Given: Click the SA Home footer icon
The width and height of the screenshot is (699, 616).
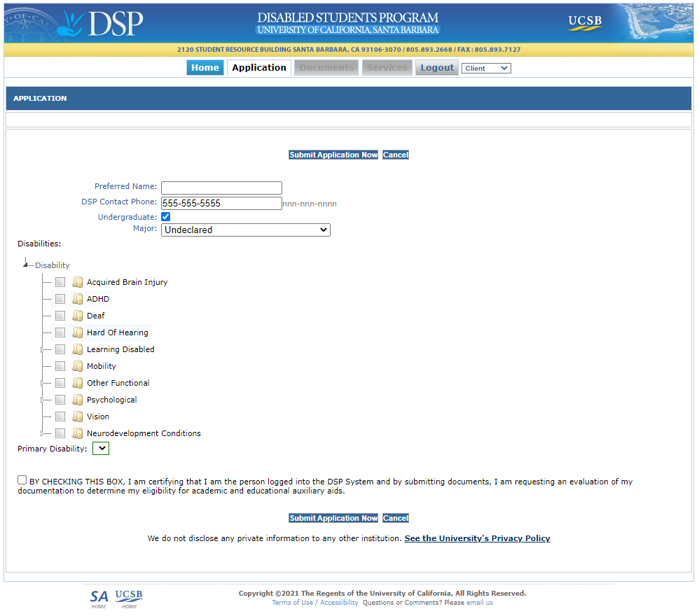Looking at the screenshot, I should coord(99,598).
